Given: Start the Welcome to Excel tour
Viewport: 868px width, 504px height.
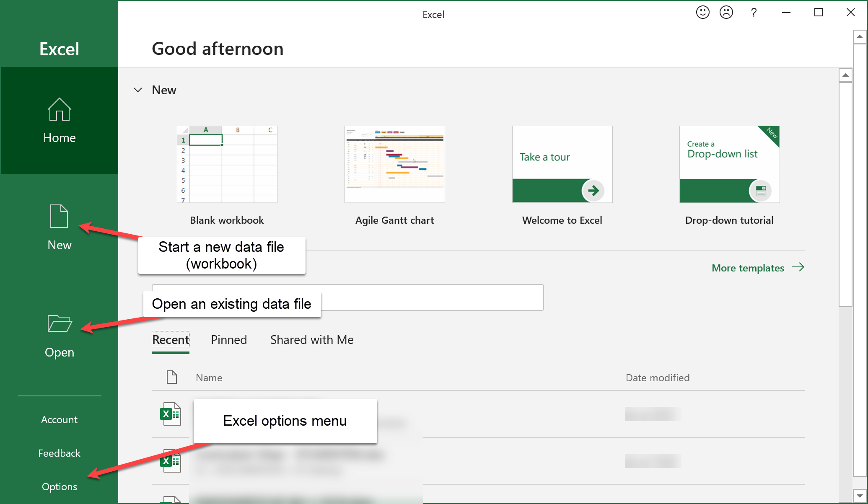Looking at the screenshot, I should click(562, 164).
